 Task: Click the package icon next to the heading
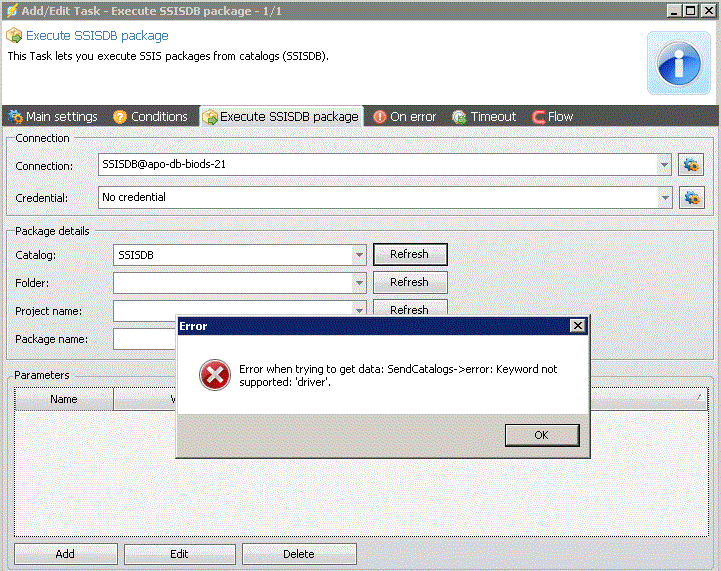(14, 35)
